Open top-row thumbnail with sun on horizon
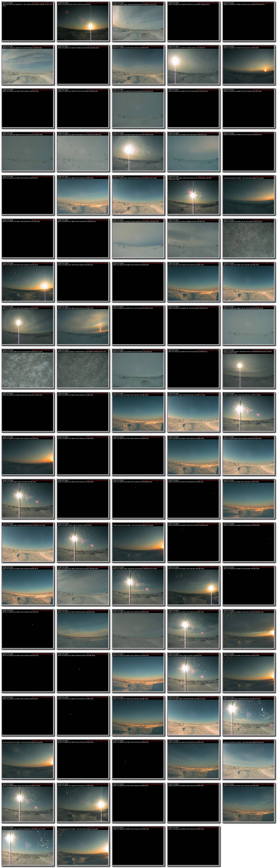This screenshot has height=868, width=277. pyautogui.click(x=83, y=22)
